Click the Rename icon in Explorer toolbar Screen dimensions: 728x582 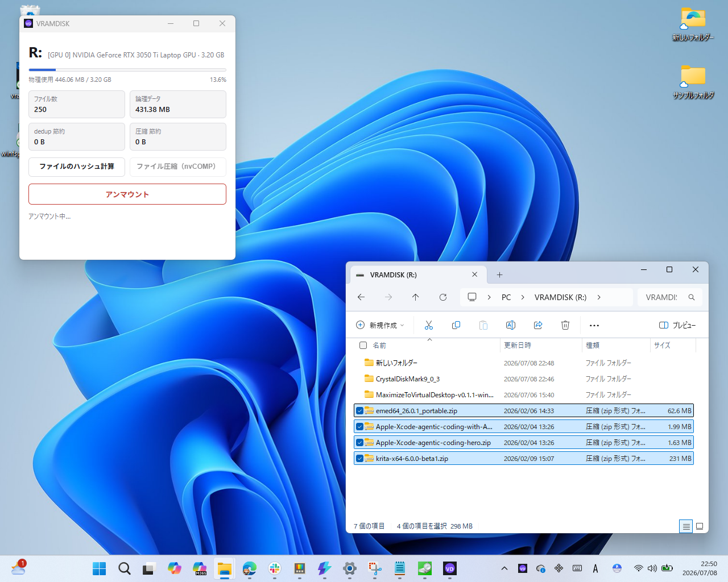pyautogui.click(x=511, y=325)
